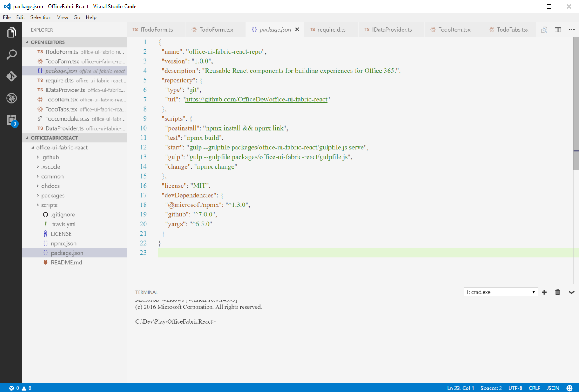This screenshot has width=579, height=392.
Task: Open the Edit menu
Action: [20, 17]
